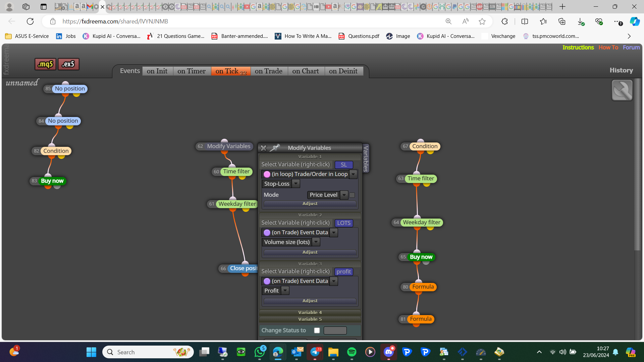Open Trade/Order in Loop dropdown

353,174
